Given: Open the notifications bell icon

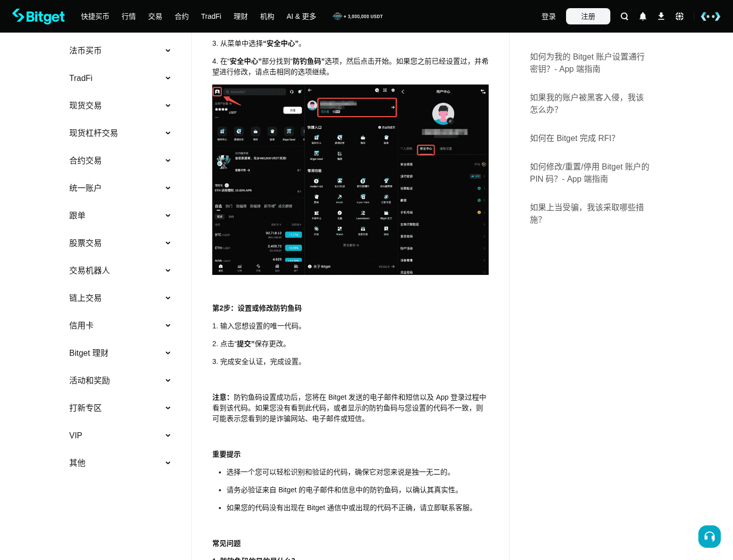Looking at the screenshot, I should pos(643,16).
